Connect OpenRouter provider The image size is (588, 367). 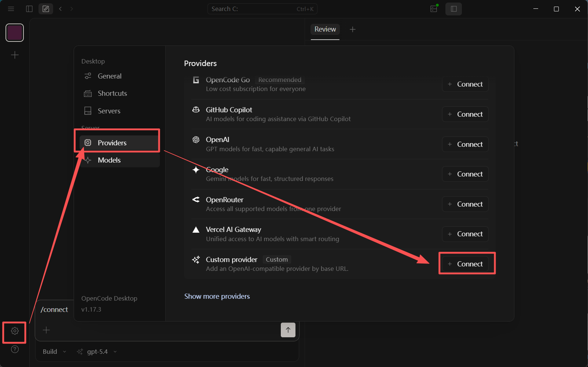(465, 204)
